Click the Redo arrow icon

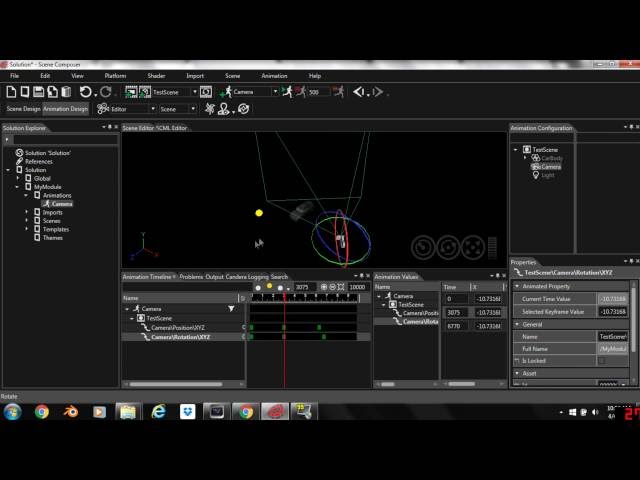106,92
